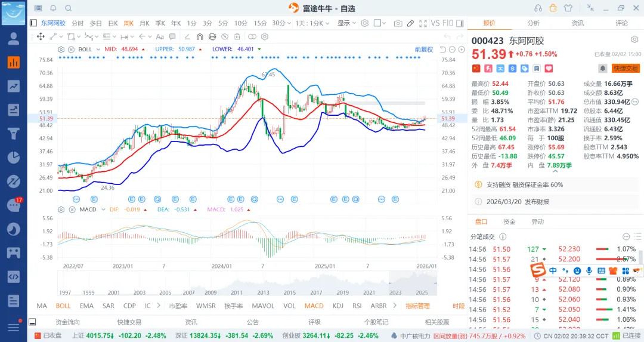Select the pencil drawing tool icon
Viewport: 644px width, 342px height.
click(x=410, y=23)
